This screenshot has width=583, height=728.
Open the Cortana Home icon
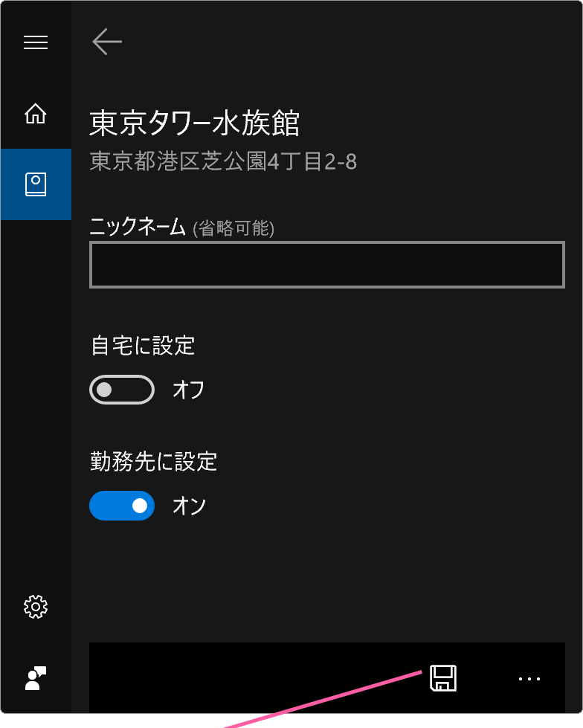click(x=36, y=114)
